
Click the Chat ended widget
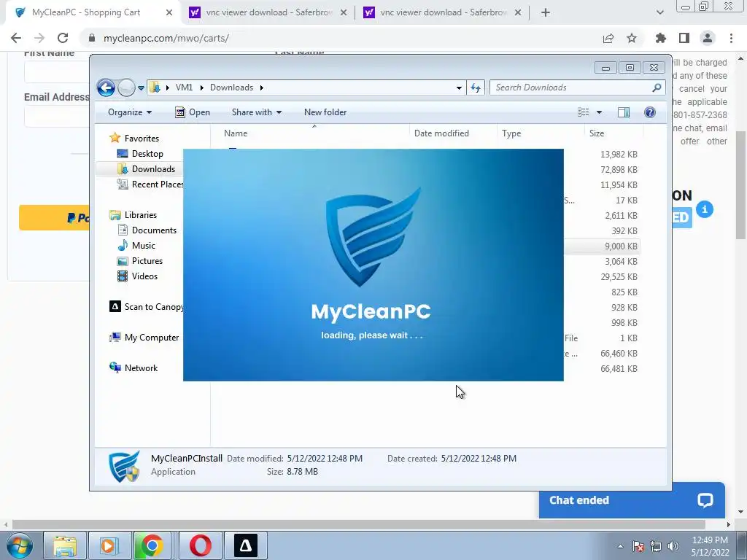(x=632, y=500)
